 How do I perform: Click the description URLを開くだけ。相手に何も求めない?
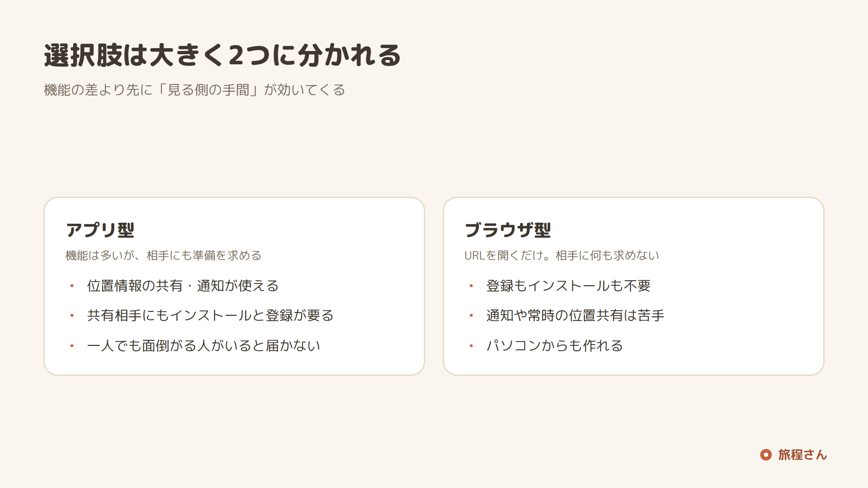[562, 255]
